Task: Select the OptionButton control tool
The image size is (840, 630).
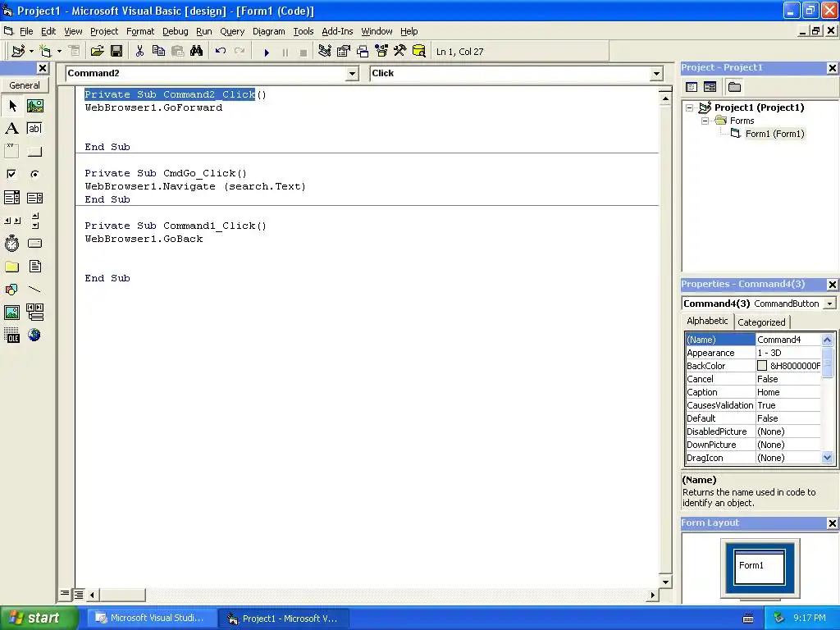Action: [x=34, y=174]
